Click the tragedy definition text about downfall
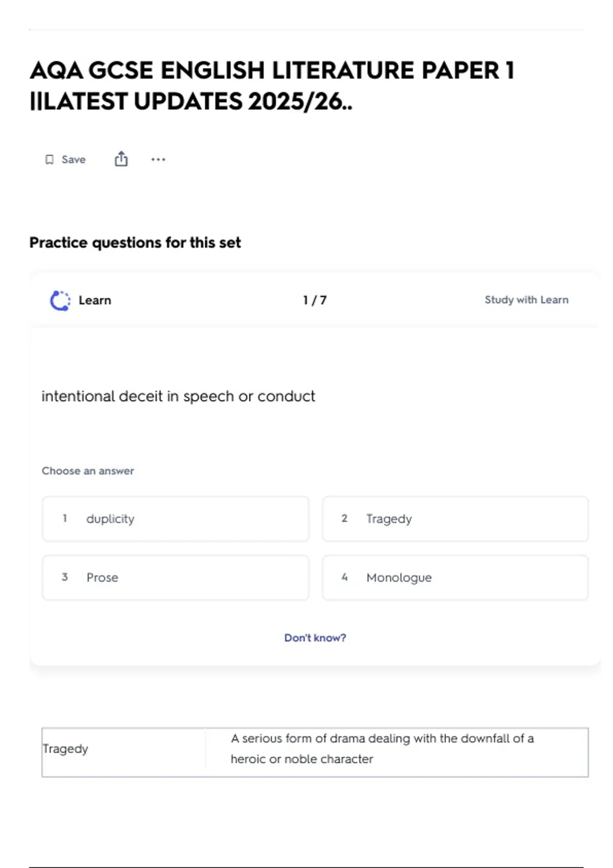 [x=382, y=749]
